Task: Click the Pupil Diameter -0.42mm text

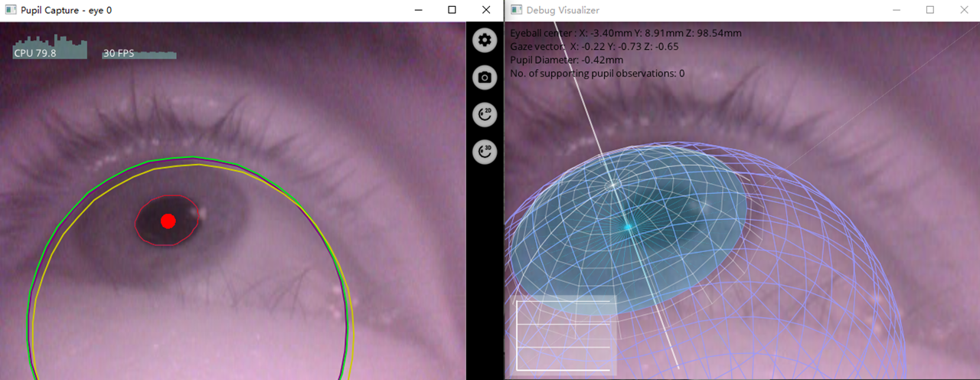Action: tap(567, 60)
